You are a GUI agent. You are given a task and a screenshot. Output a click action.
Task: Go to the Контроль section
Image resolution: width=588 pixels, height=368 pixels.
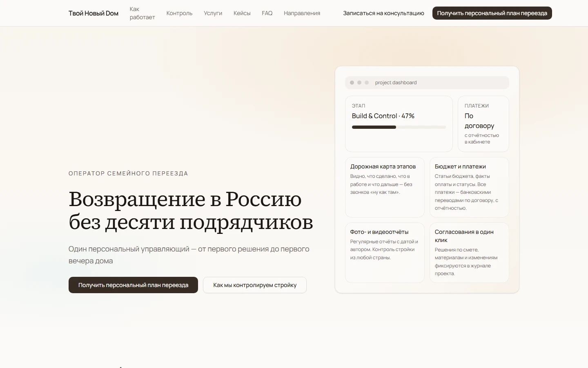tap(179, 13)
